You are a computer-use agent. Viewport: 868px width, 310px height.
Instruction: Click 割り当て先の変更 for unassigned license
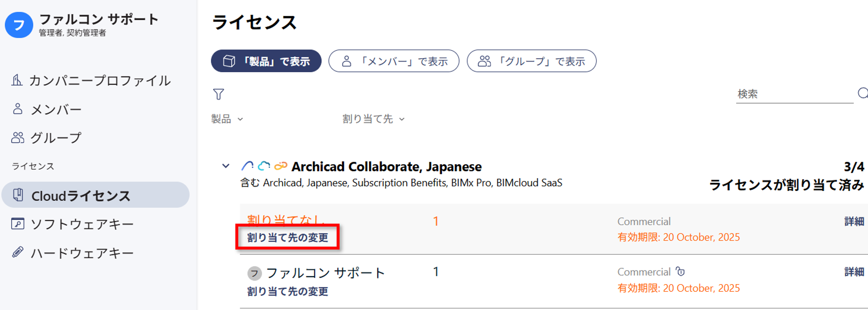[287, 237]
